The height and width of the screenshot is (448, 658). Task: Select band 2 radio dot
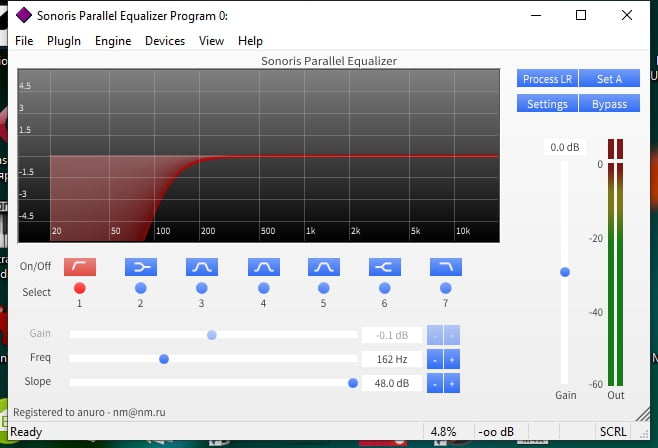(141, 288)
